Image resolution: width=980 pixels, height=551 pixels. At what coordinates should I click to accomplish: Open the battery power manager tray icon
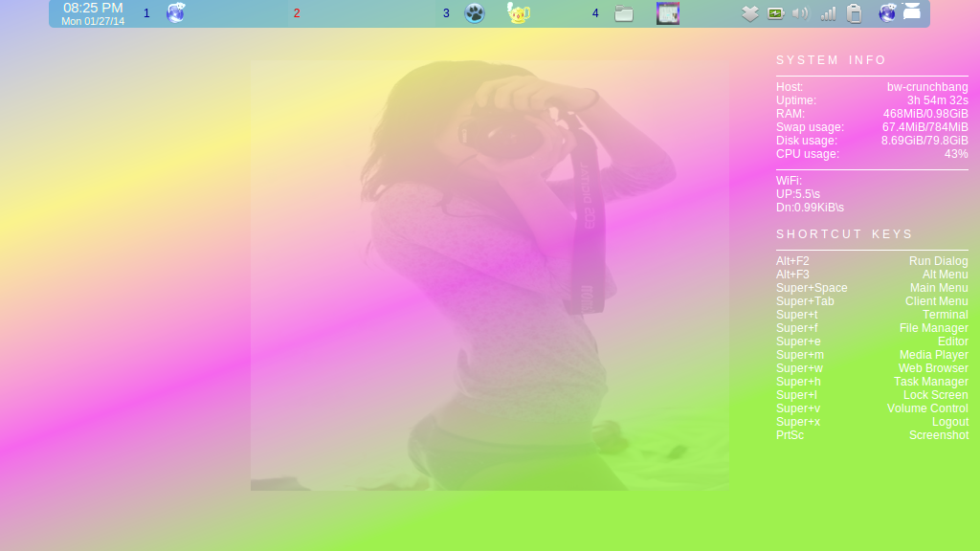[x=775, y=13]
